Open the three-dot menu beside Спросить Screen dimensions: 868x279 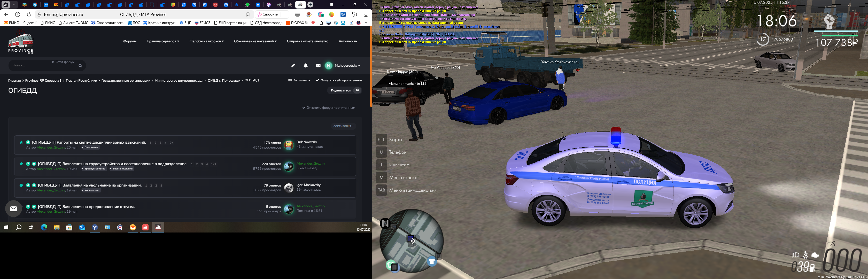tap(285, 14)
